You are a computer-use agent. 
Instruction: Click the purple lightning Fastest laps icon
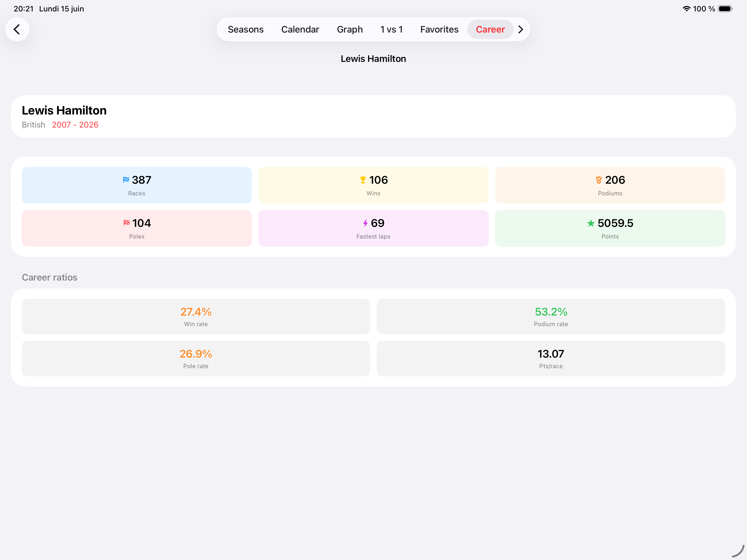[x=365, y=223]
